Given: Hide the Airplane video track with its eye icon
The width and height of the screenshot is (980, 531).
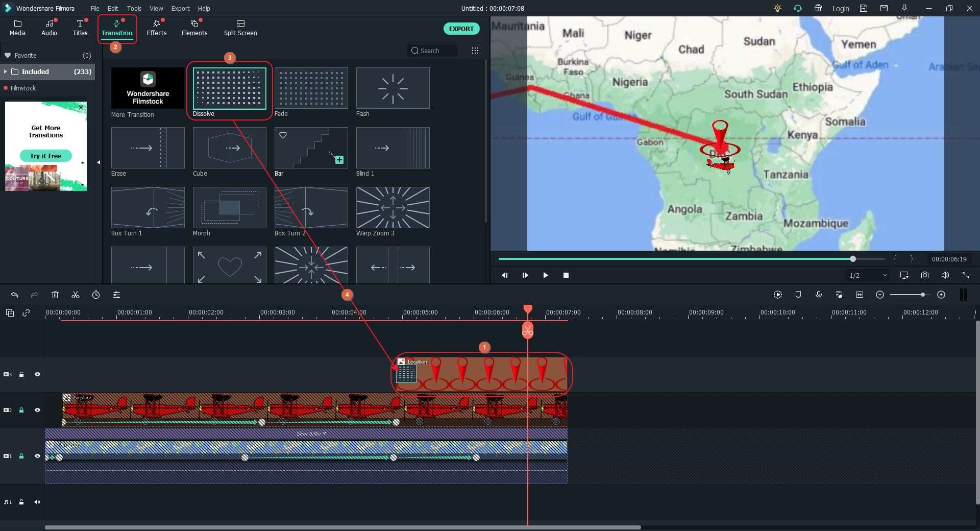Looking at the screenshot, I should 37,410.
